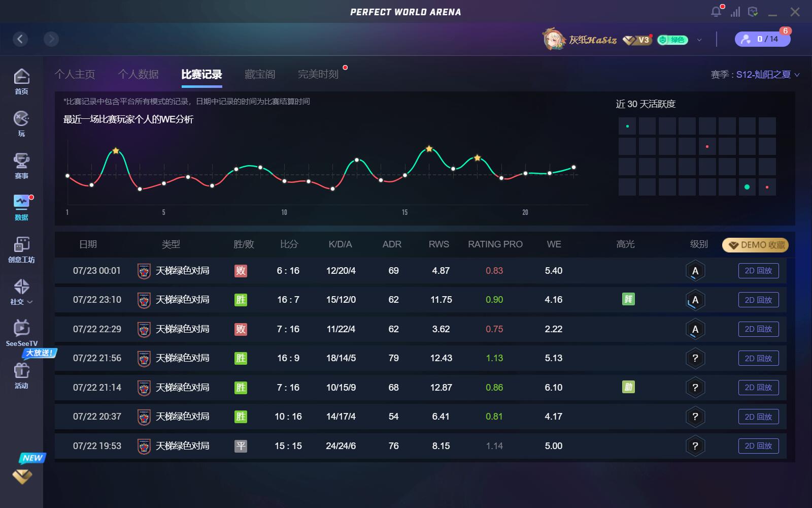Image resolution: width=812 pixels, height=508 pixels.
Task: Open SeeSeeTV sidebar icon
Action: (21, 334)
